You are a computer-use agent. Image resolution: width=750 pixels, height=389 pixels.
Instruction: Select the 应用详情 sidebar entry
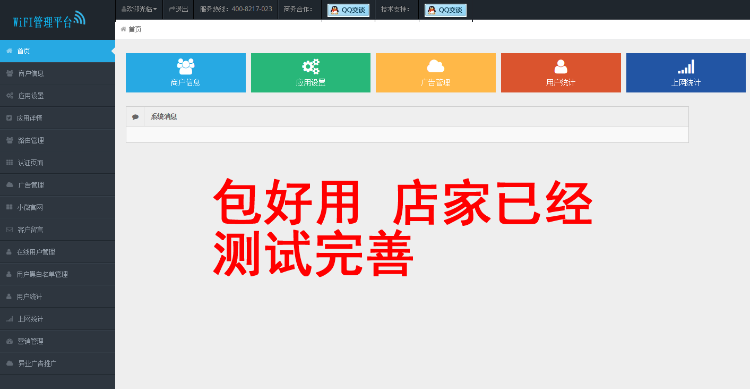57,118
